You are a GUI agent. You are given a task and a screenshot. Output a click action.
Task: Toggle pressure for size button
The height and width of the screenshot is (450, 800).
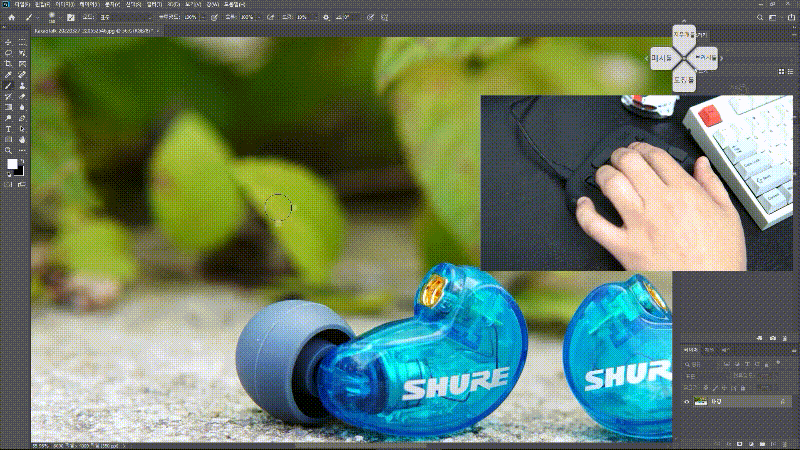[370, 17]
